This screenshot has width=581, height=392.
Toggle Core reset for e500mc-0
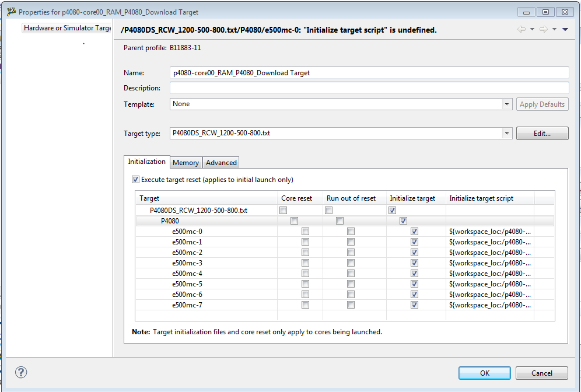tap(305, 232)
